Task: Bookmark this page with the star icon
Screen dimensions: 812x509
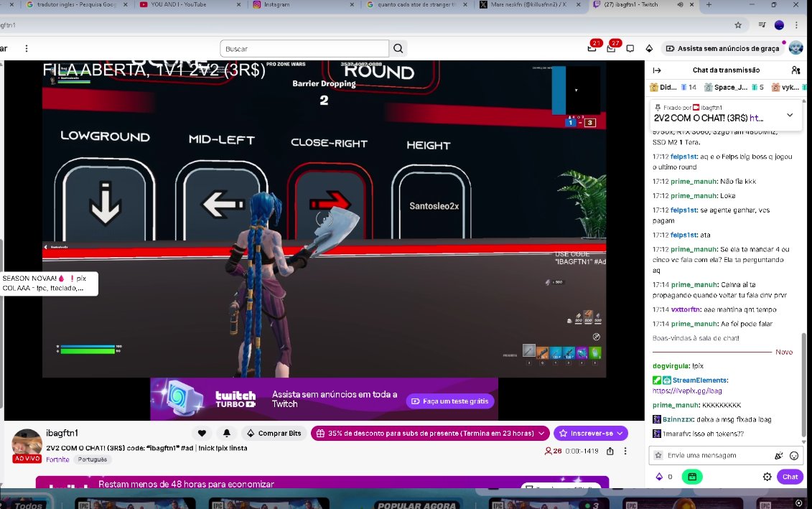Action: click(738, 25)
